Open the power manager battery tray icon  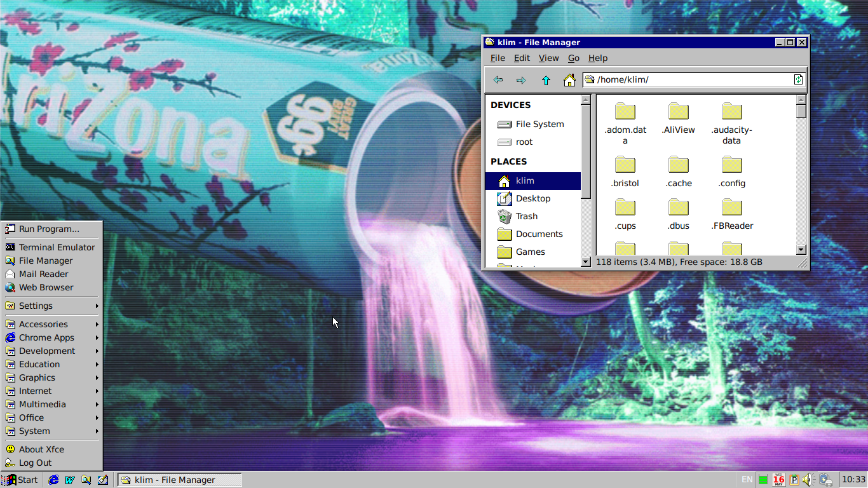click(x=825, y=480)
